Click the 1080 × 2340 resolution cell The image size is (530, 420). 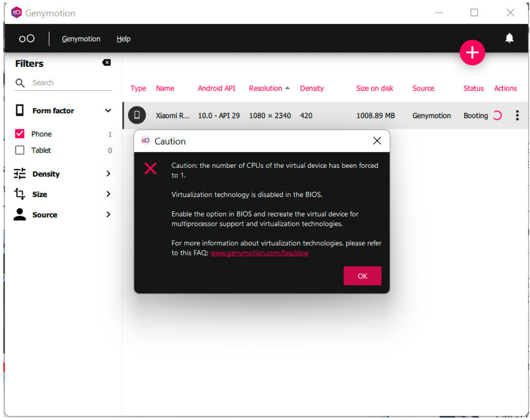click(x=270, y=116)
